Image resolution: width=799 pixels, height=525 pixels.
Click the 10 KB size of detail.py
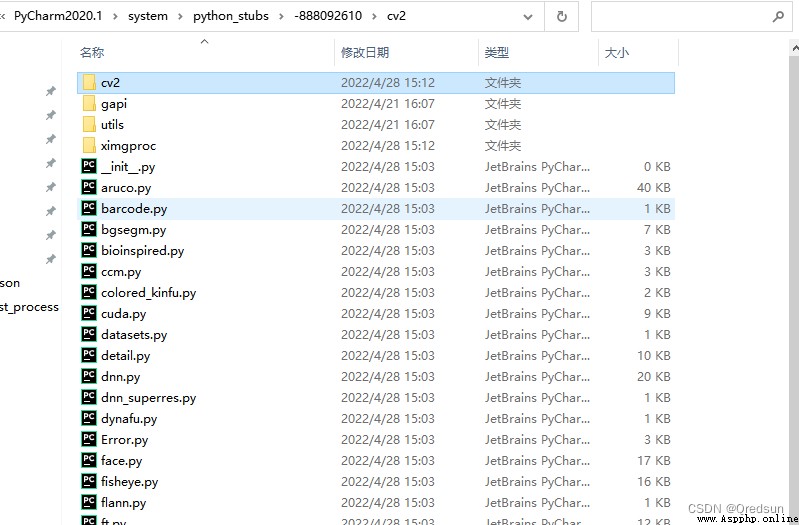653,355
